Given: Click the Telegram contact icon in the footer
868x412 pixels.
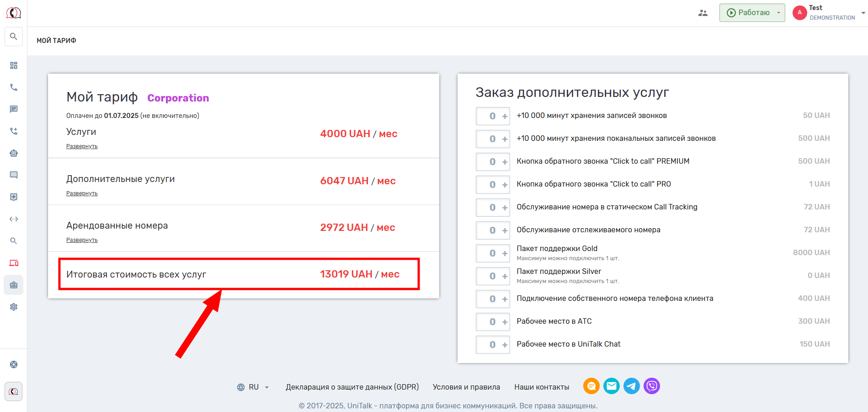Looking at the screenshot, I should (x=632, y=386).
